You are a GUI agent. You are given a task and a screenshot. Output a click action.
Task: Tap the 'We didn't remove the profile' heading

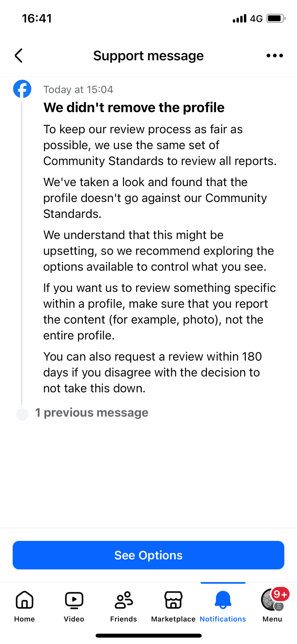134,108
